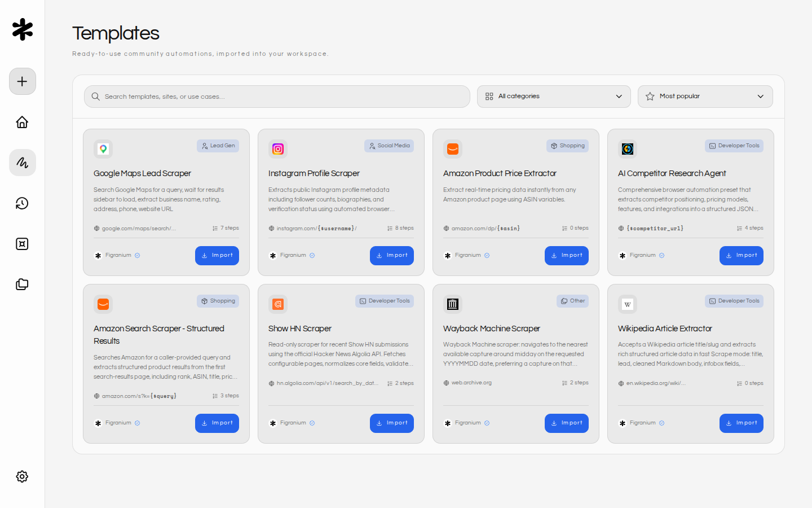Screen dimensions: 812x508
Task: Click the AI Competitor Research Agent icon
Action: pyautogui.click(x=628, y=149)
